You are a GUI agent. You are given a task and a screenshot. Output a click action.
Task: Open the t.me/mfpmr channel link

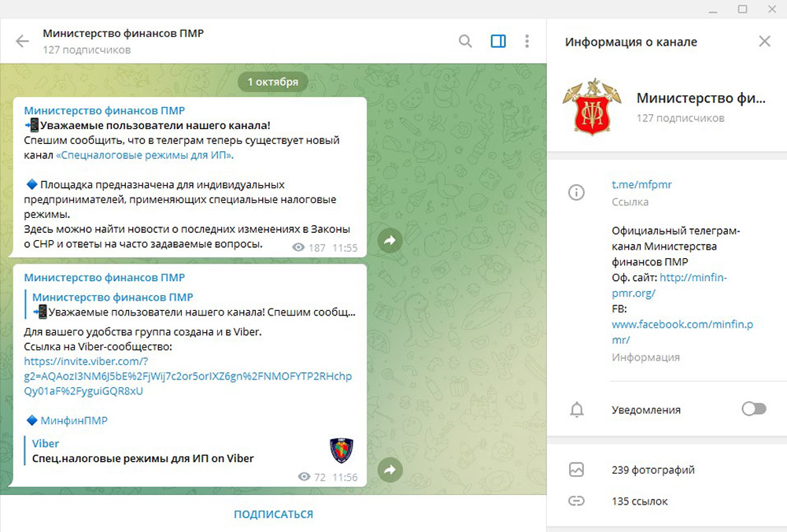641,185
